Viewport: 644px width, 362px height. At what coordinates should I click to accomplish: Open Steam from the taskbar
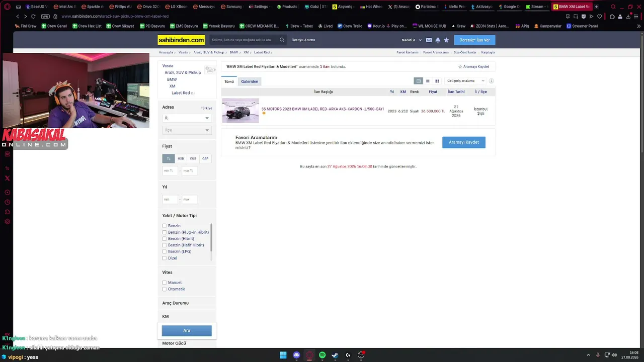335,355
